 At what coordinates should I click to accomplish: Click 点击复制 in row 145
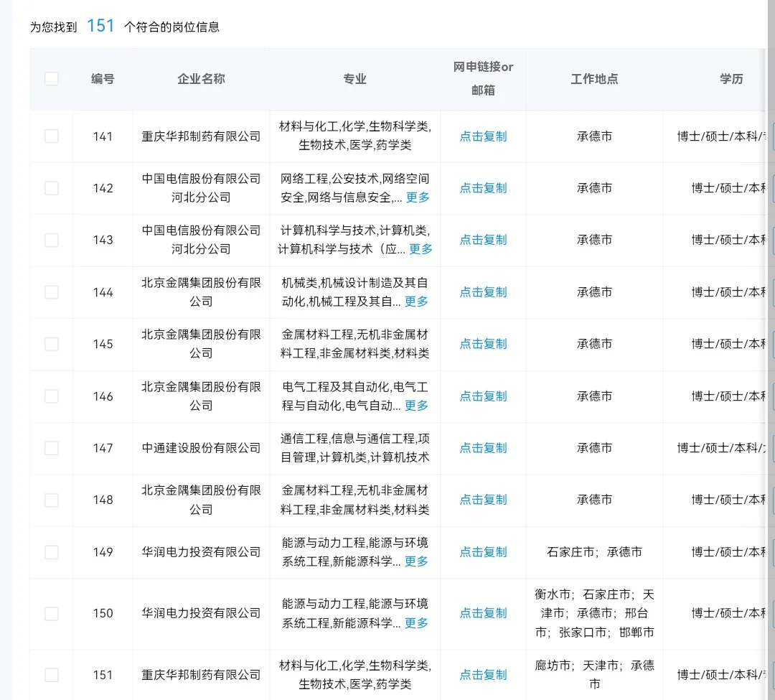point(484,344)
